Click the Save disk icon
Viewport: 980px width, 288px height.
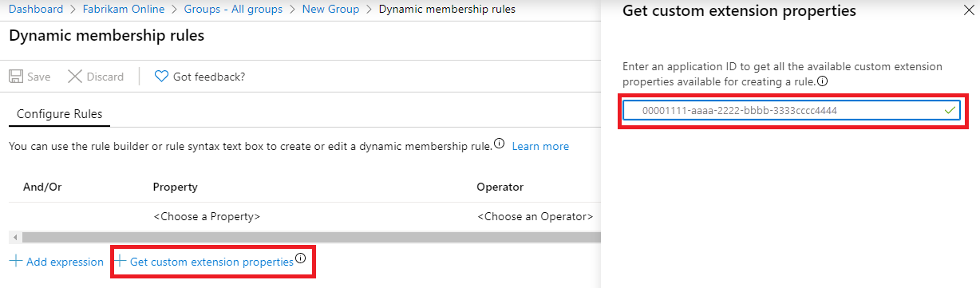click(x=16, y=77)
